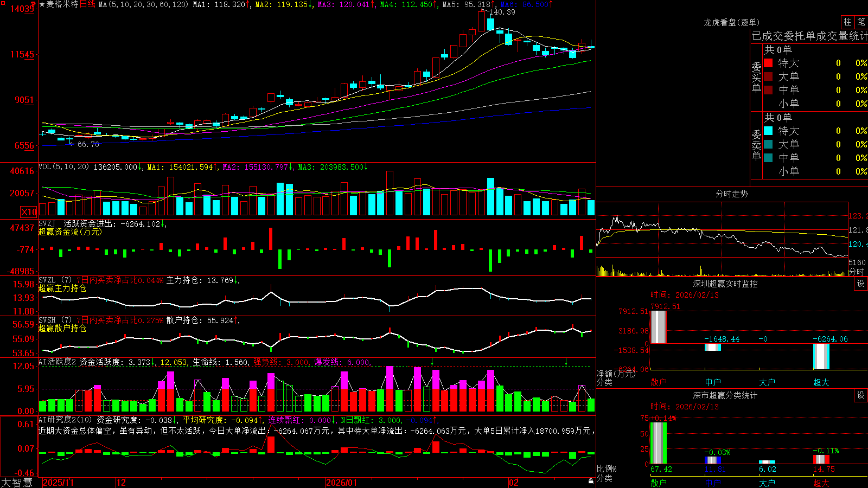Toggle the X10 volume scale button
Image resolution: width=868 pixels, height=488 pixels.
pos(29,212)
